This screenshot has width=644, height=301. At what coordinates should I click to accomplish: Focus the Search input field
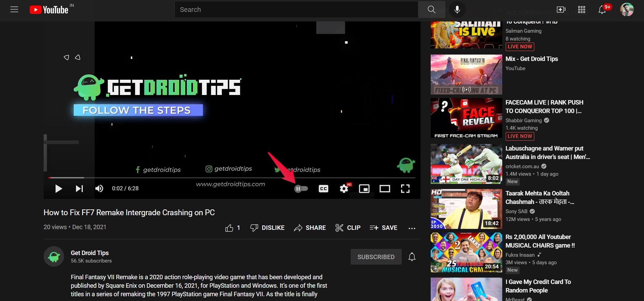tap(296, 10)
